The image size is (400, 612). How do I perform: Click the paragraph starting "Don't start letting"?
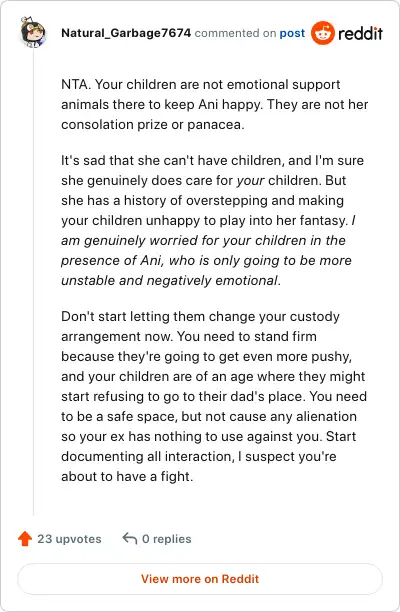coord(214,396)
